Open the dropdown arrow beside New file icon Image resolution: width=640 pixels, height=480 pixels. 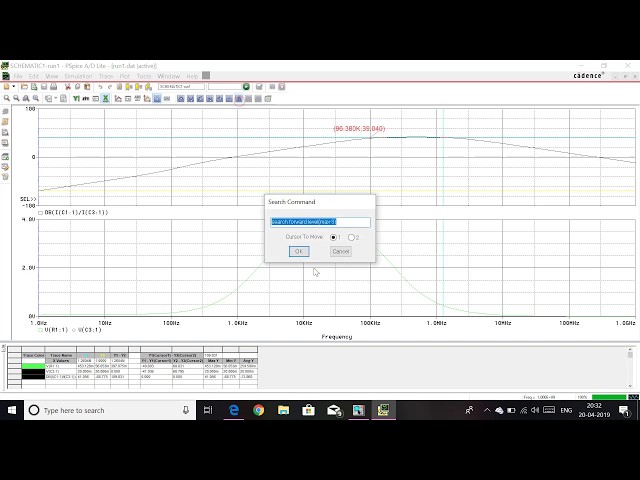(x=13, y=87)
